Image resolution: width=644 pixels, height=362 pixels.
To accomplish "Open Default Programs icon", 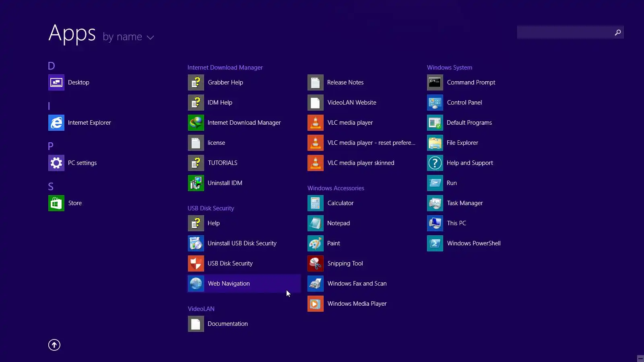I will (x=435, y=123).
